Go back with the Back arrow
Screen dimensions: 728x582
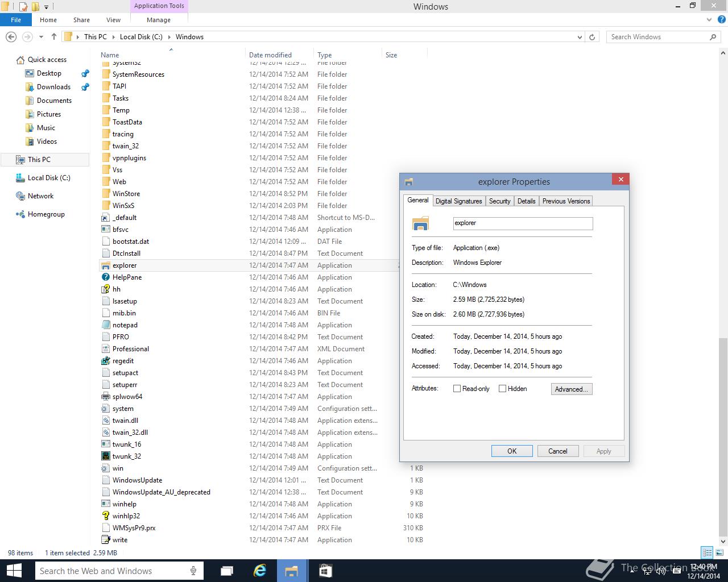(11, 37)
